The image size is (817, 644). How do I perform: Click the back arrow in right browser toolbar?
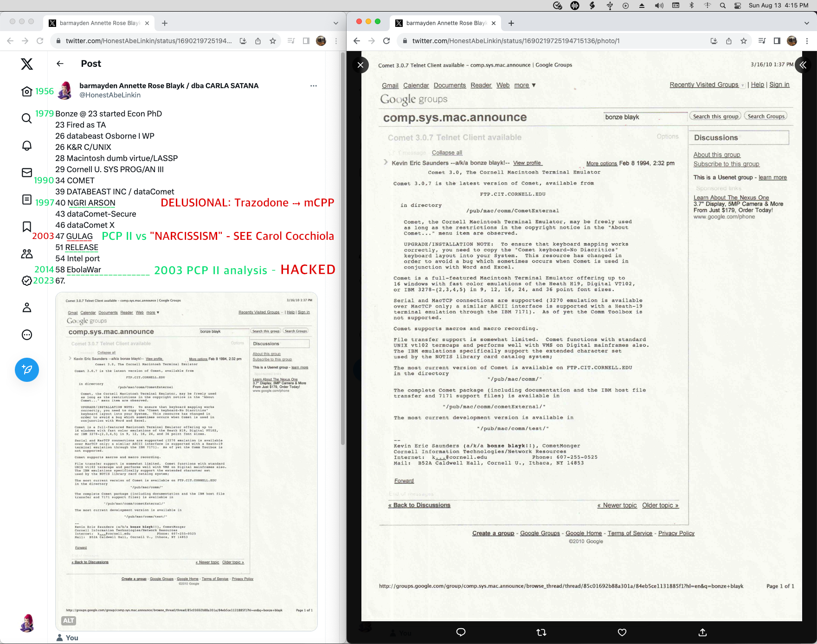click(x=357, y=41)
